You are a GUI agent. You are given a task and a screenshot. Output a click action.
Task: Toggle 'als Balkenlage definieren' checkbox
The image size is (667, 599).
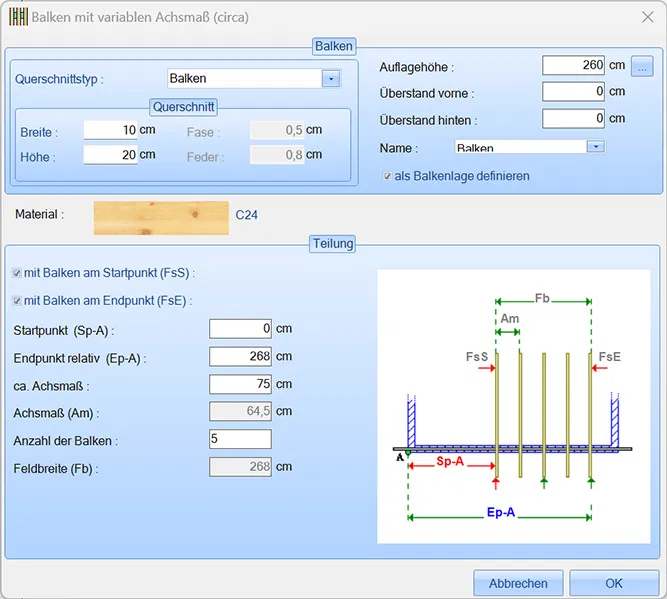pyautogui.click(x=387, y=176)
